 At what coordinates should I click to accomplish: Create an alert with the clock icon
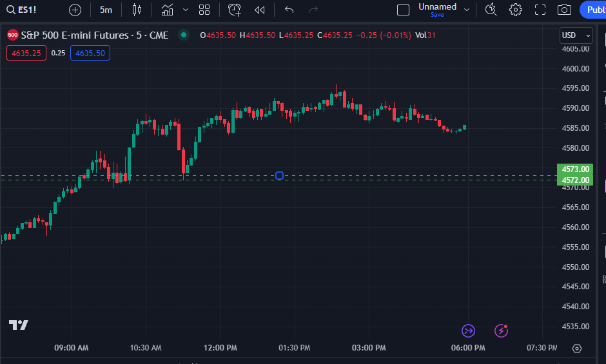coord(234,10)
